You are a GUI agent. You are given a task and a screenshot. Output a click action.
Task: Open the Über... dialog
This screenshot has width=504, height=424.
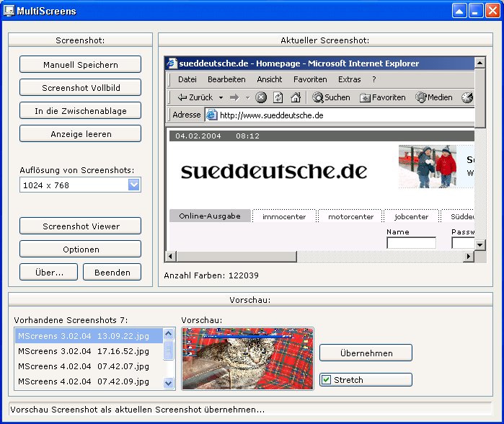pos(48,273)
